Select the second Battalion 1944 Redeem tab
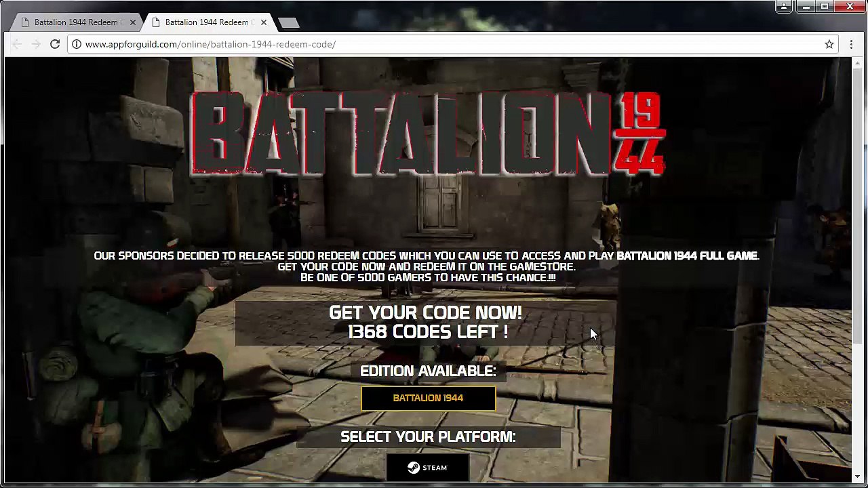 coord(209,22)
